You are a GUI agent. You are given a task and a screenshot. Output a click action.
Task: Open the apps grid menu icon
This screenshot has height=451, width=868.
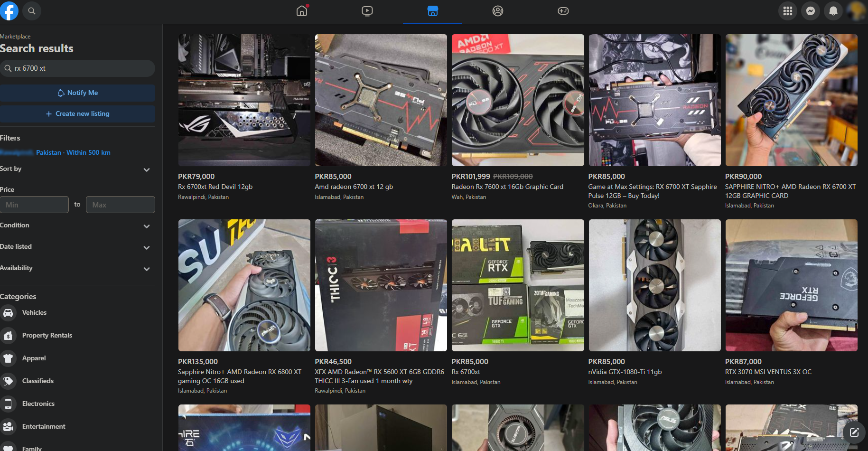[788, 11]
